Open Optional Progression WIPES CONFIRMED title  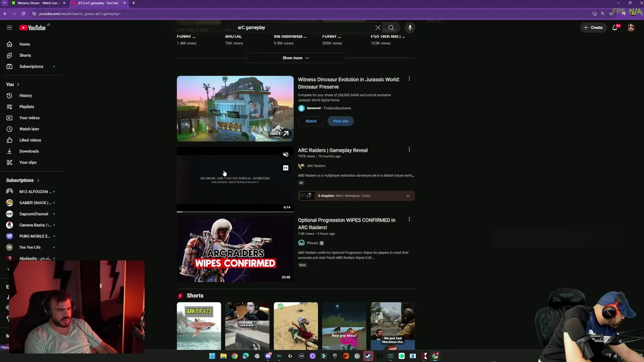(x=347, y=224)
